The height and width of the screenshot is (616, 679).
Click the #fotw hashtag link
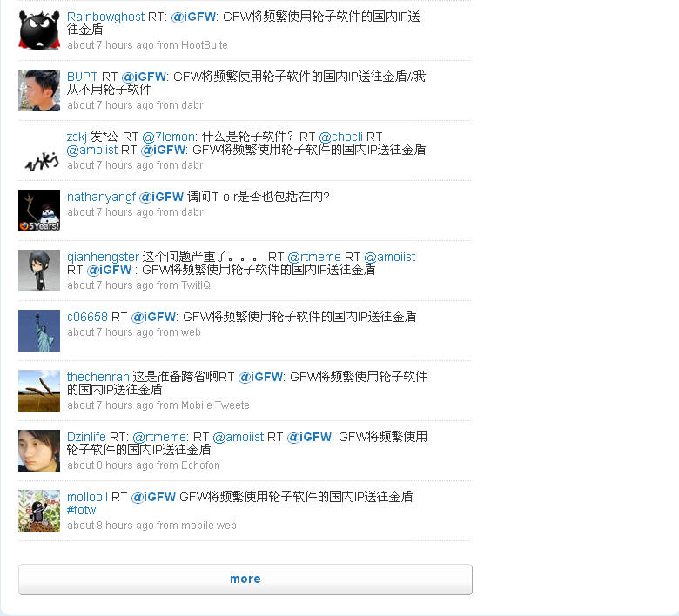[82, 510]
